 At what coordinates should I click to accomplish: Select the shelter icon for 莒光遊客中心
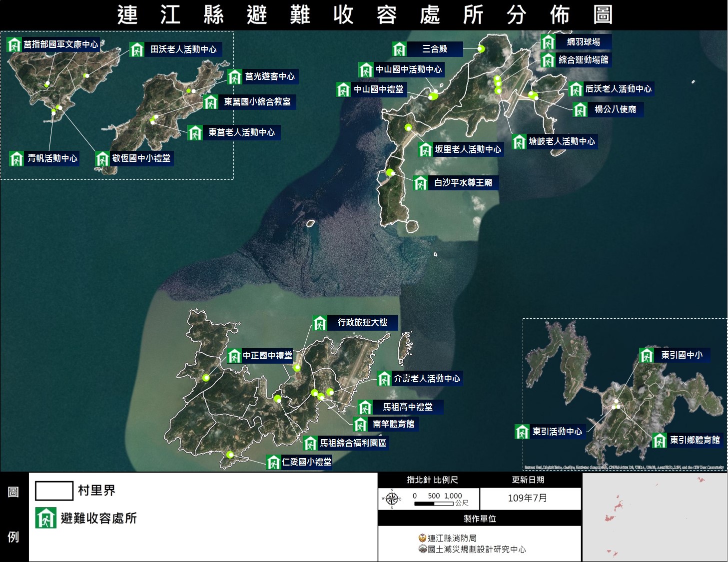[x=235, y=76]
